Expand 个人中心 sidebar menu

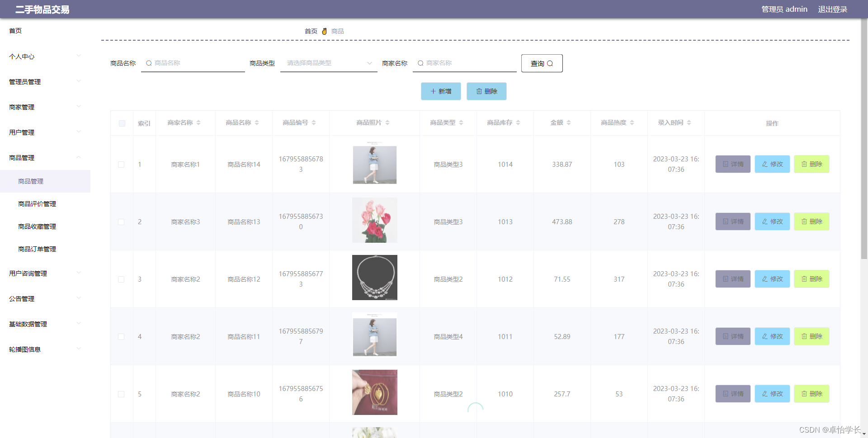coord(45,57)
